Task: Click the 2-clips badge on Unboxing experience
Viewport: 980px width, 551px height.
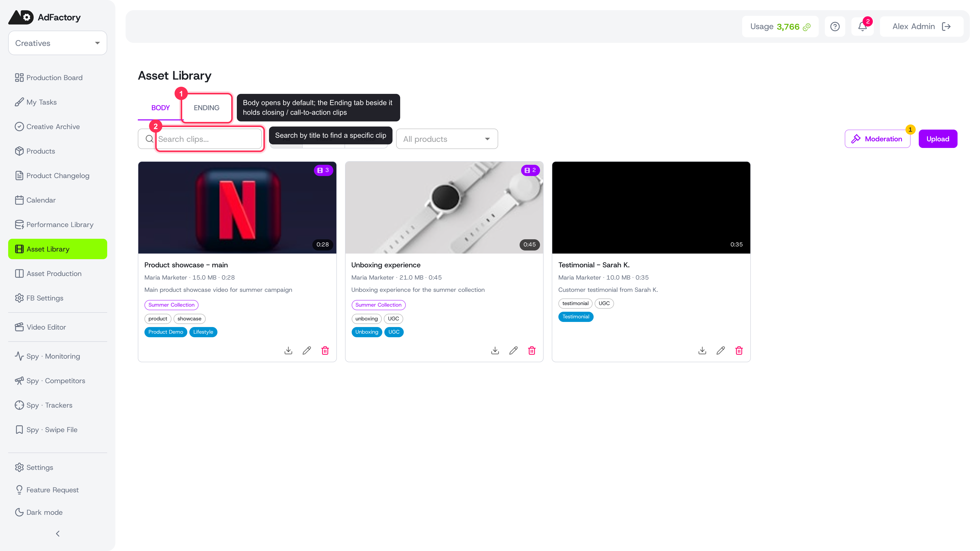Action: [530, 170]
